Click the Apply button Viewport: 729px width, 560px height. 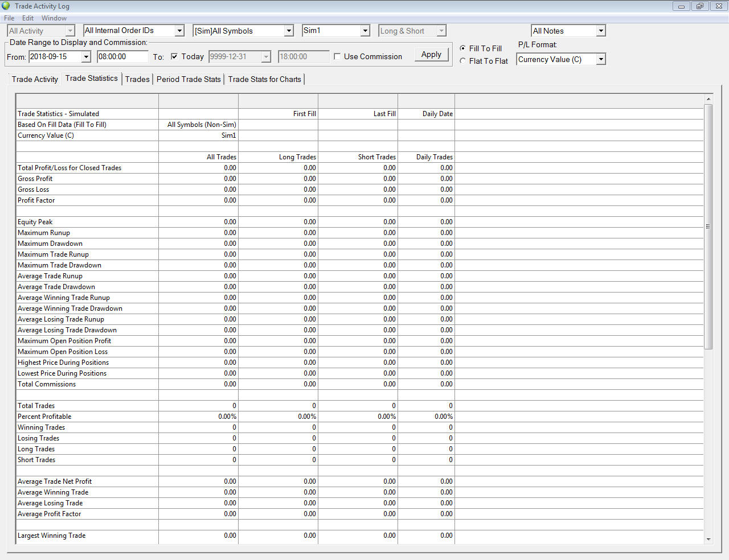[x=431, y=55]
